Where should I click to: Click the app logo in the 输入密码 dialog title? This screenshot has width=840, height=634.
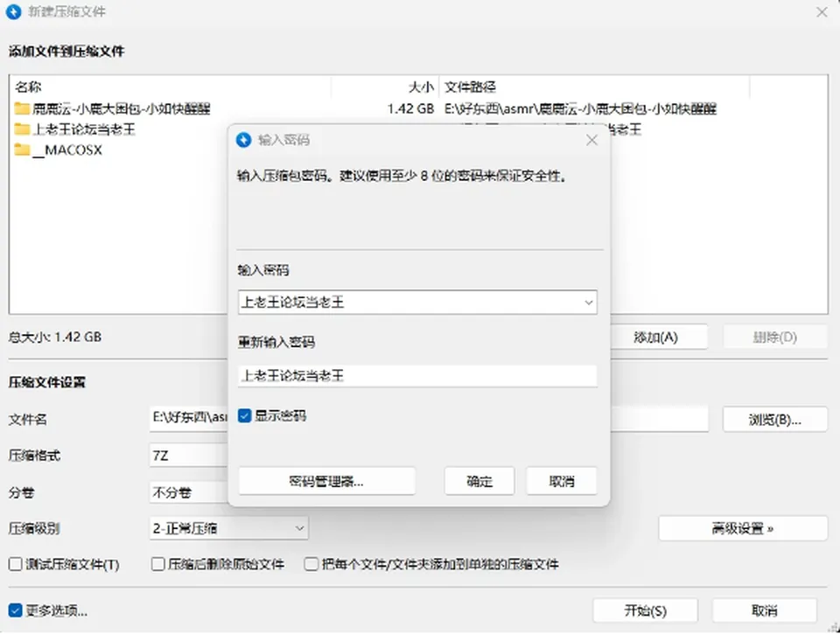[x=244, y=140]
